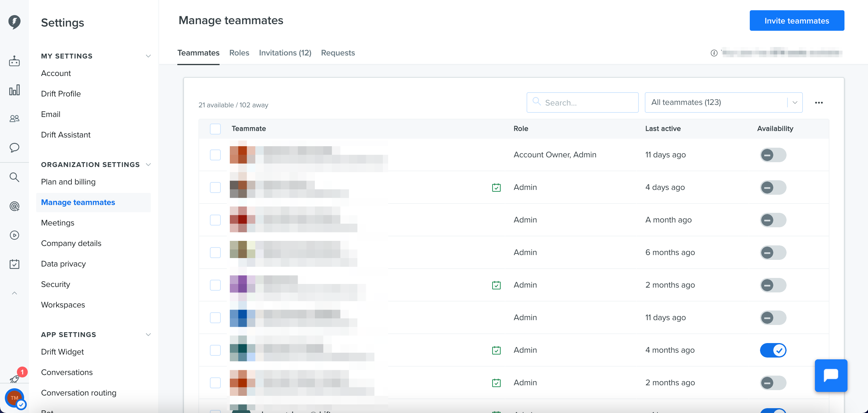This screenshot has width=868, height=413.
Task: Check the select-all checkbox in table header
Action: click(x=215, y=129)
